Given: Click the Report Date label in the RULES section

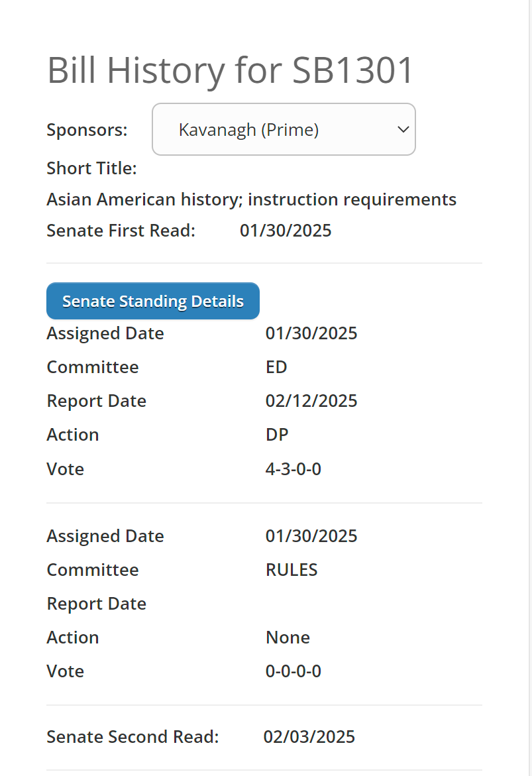Looking at the screenshot, I should pyautogui.click(x=96, y=604).
